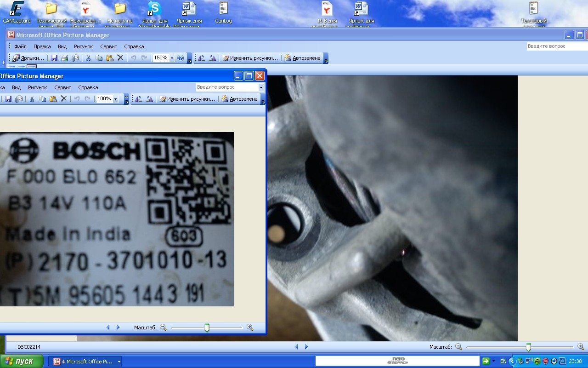588x368 pixels.
Task: Open Сервис menu in front window
Action: click(62, 87)
